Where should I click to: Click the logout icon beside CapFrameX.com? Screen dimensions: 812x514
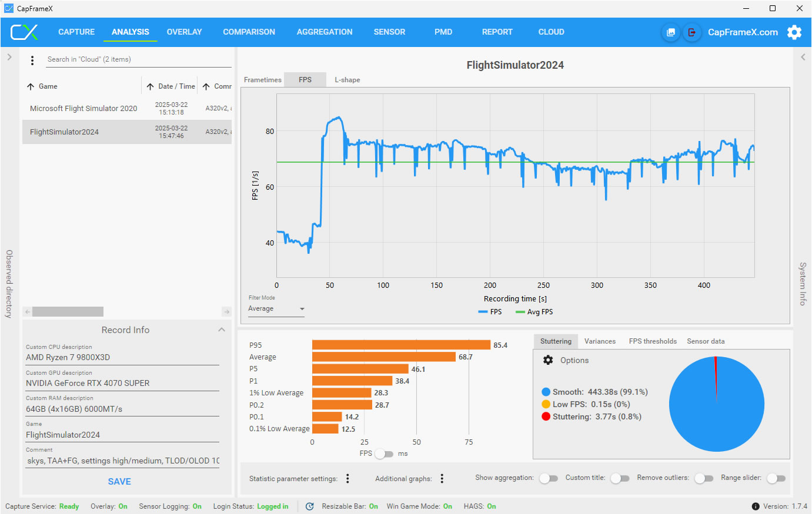tap(692, 32)
